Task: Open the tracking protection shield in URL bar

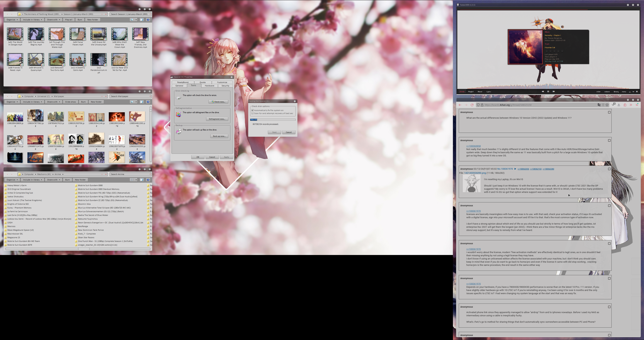Action: [478, 105]
